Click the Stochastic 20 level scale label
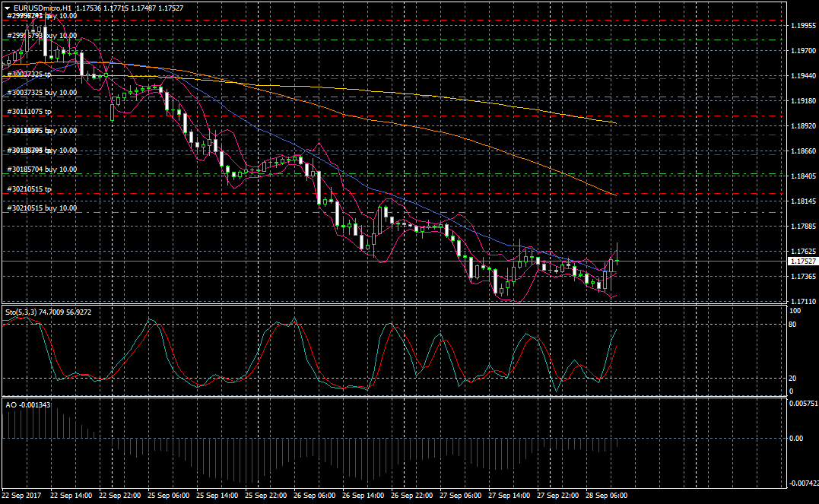The width and height of the screenshot is (819, 504). [792, 378]
